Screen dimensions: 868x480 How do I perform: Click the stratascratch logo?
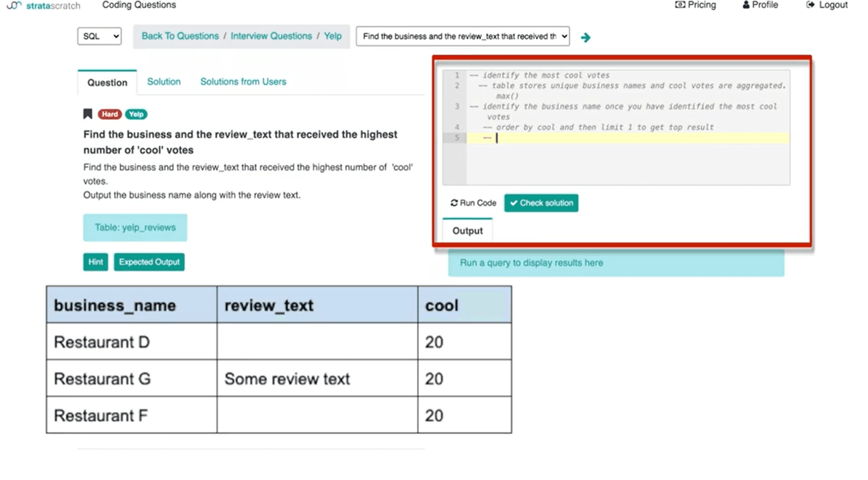43,5
